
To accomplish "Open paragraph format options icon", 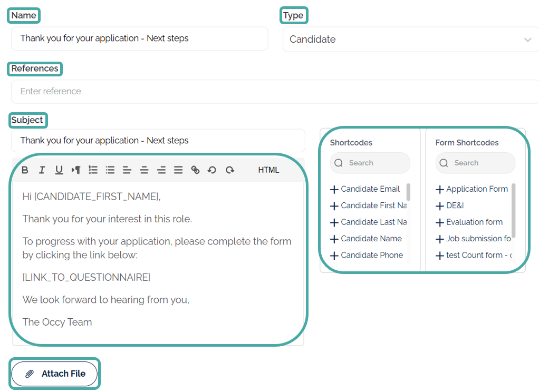I will coord(76,170).
